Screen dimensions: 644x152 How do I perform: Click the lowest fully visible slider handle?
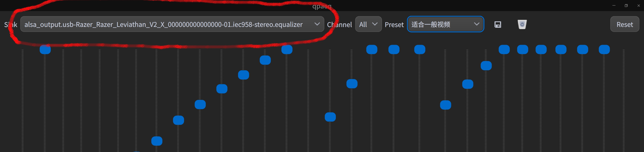click(x=157, y=141)
